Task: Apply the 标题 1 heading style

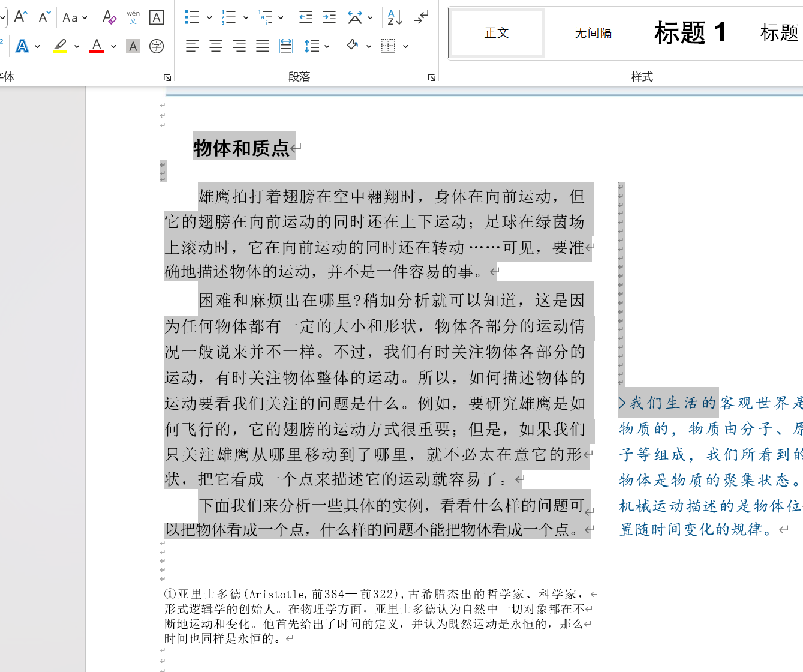Action: [690, 33]
